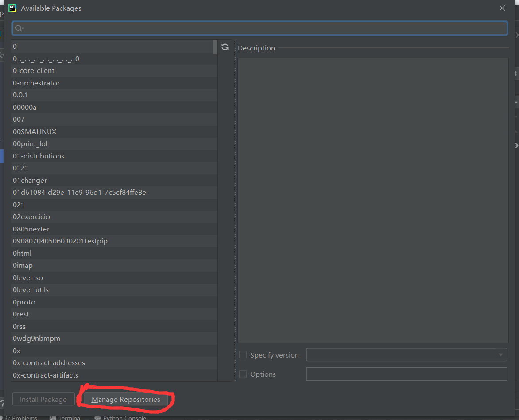
Task: Click the search magnifier icon
Action: (x=19, y=28)
